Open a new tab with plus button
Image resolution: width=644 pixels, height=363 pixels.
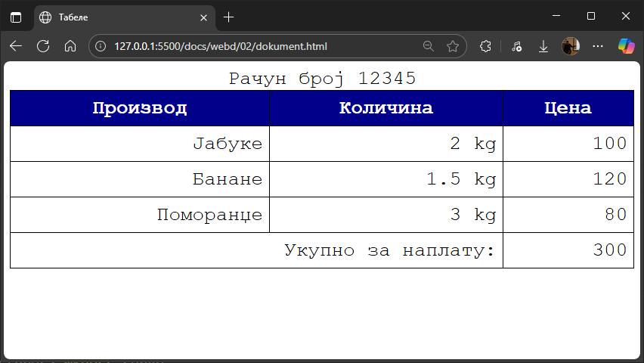229,17
